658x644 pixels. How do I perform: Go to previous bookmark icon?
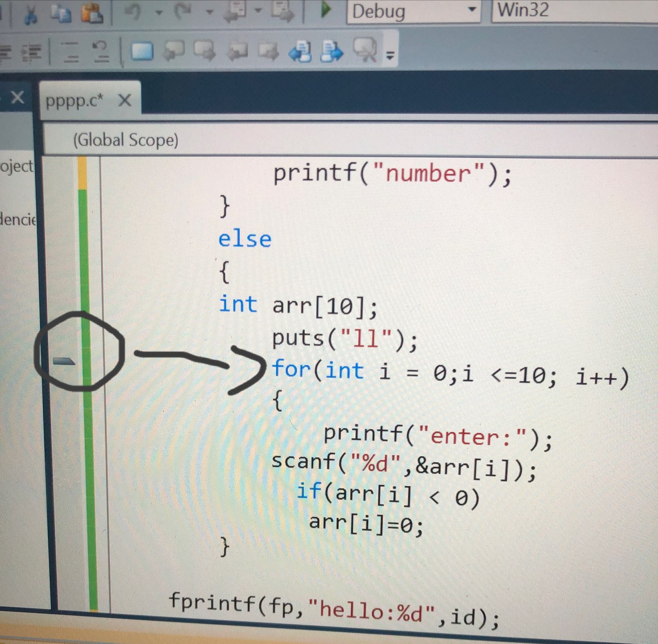[174, 51]
